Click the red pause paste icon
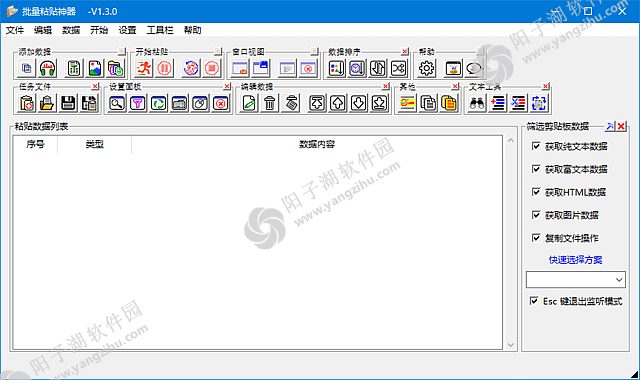Viewport: 640px width, 380px height. [x=164, y=68]
